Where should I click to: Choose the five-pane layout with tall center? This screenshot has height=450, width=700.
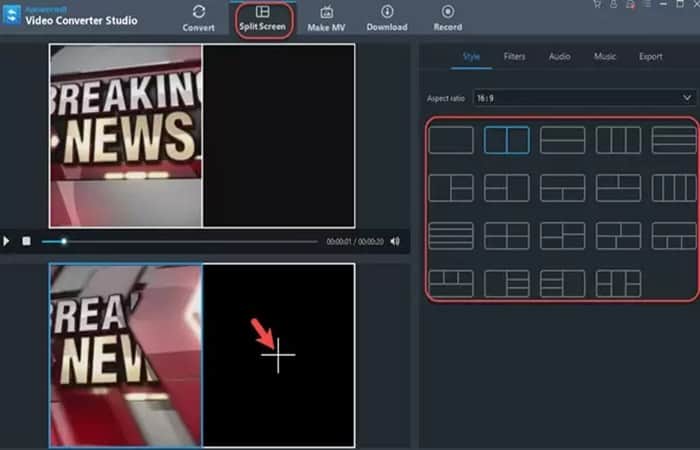pos(618,283)
